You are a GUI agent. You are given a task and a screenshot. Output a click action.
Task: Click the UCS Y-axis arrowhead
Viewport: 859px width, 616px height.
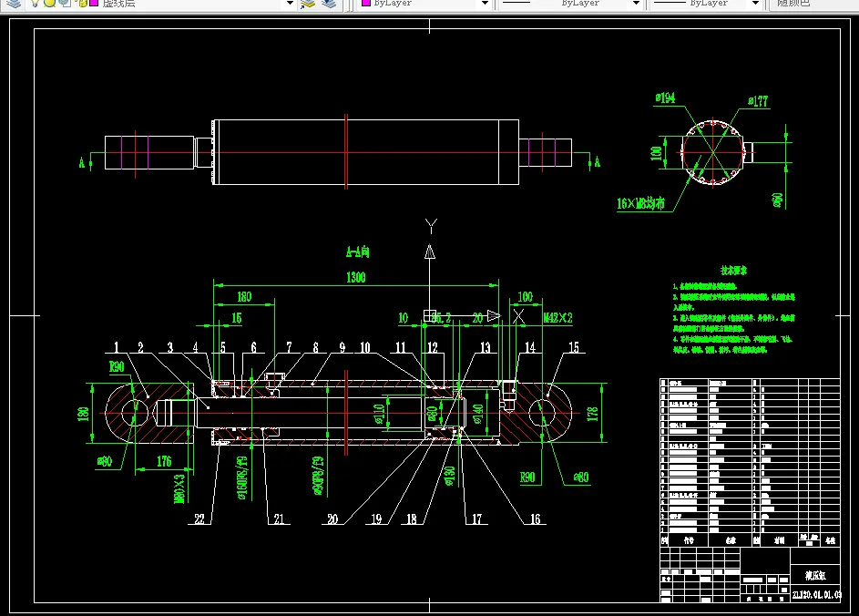pyautogui.click(x=430, y=252)
